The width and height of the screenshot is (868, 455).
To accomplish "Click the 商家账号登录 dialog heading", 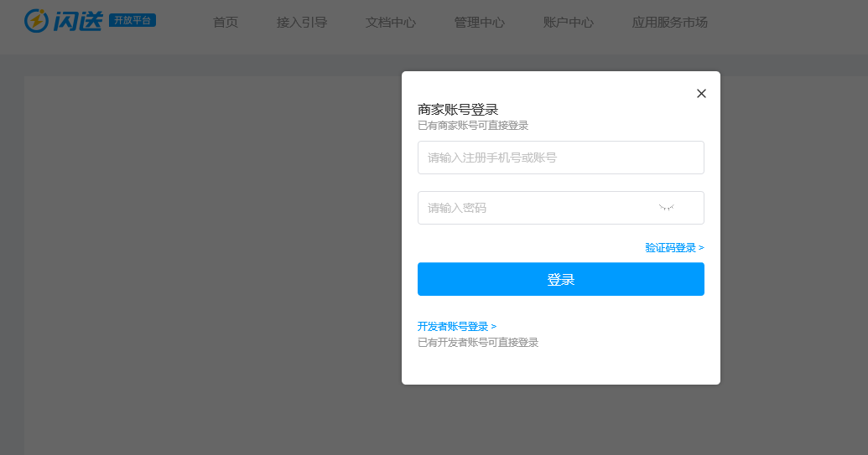I will (x=458, y=110).
